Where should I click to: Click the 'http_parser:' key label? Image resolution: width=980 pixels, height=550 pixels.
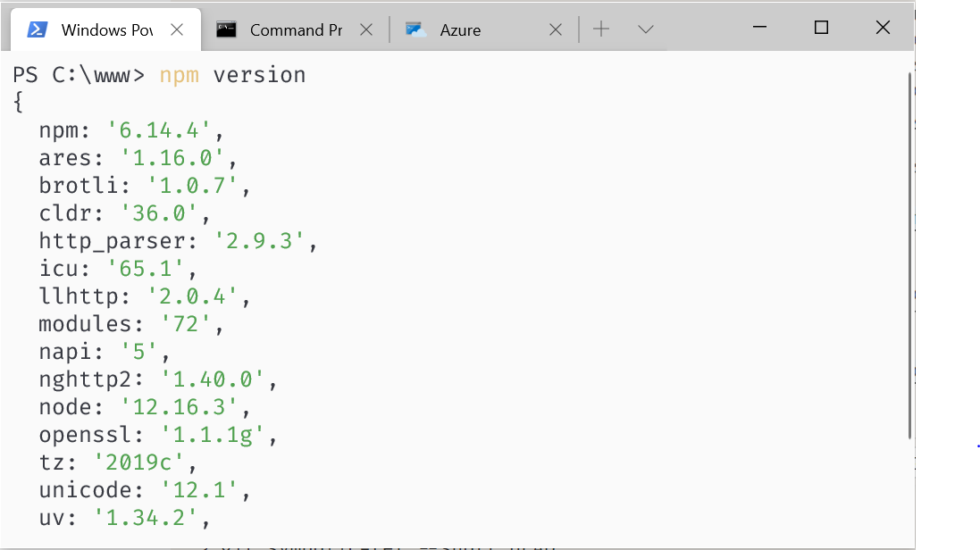pyautogui.click(x=119, y=241)
